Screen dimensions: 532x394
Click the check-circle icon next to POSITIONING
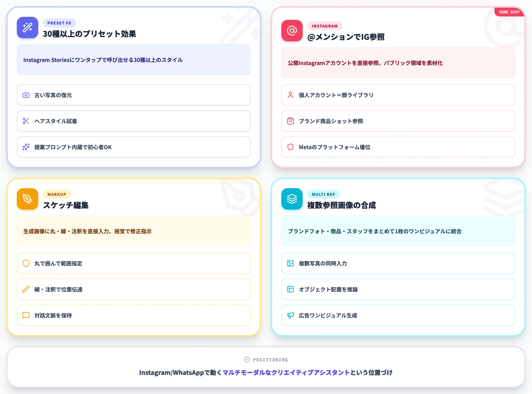247,360
